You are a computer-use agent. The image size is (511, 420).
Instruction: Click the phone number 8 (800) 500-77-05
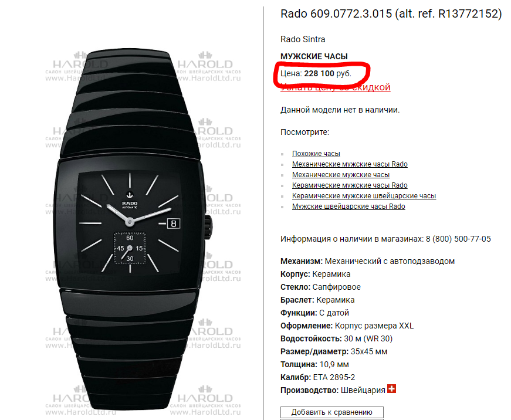coord(458,239)
